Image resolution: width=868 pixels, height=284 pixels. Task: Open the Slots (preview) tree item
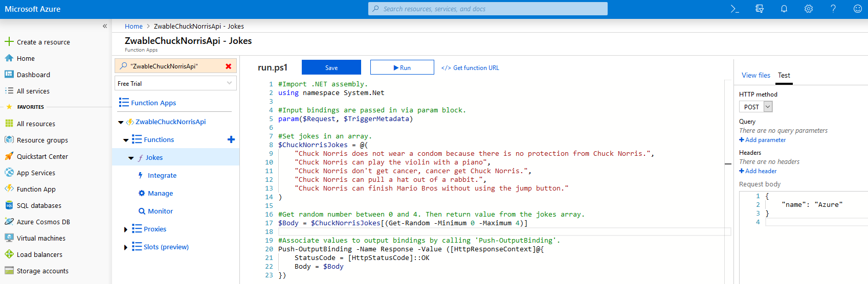point(166,247)
